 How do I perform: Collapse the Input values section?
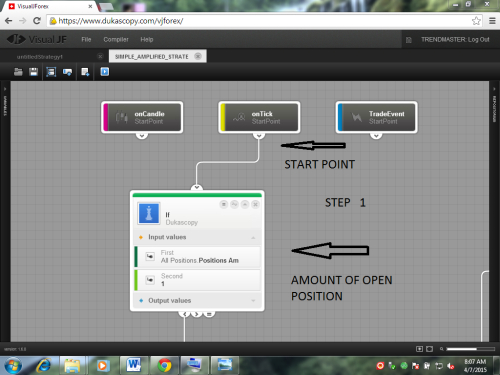[x=253, y=237]
